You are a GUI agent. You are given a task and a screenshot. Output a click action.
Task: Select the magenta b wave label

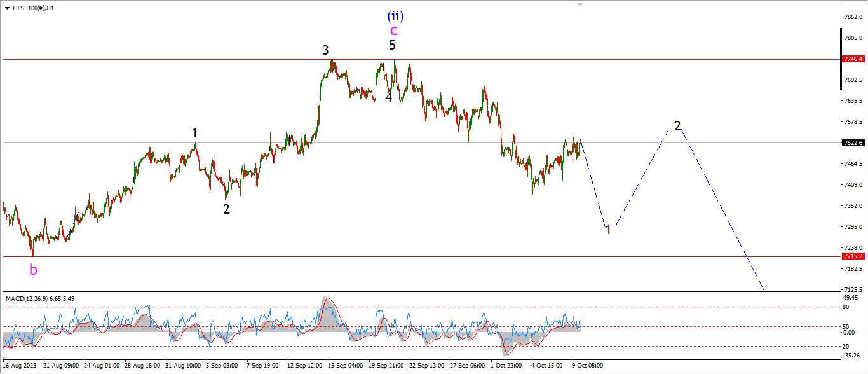33,270
